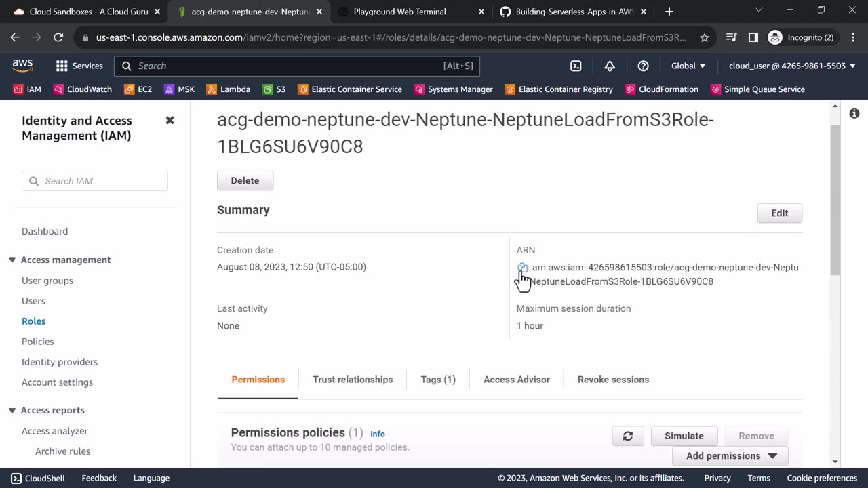Go back to the previous page
The image size is (868, 488).
[15, 37]
